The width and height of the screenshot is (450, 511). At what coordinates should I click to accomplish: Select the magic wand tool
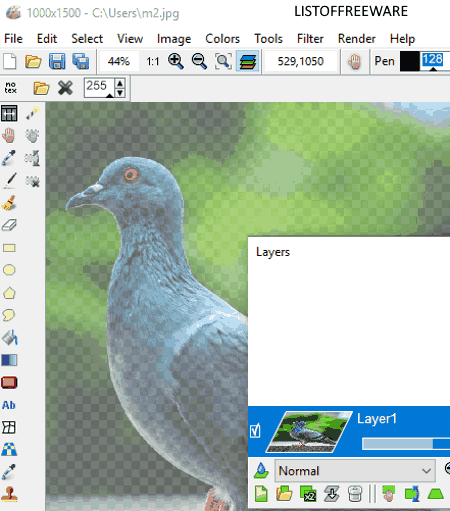pyautogui.click(x=33, y=113)
